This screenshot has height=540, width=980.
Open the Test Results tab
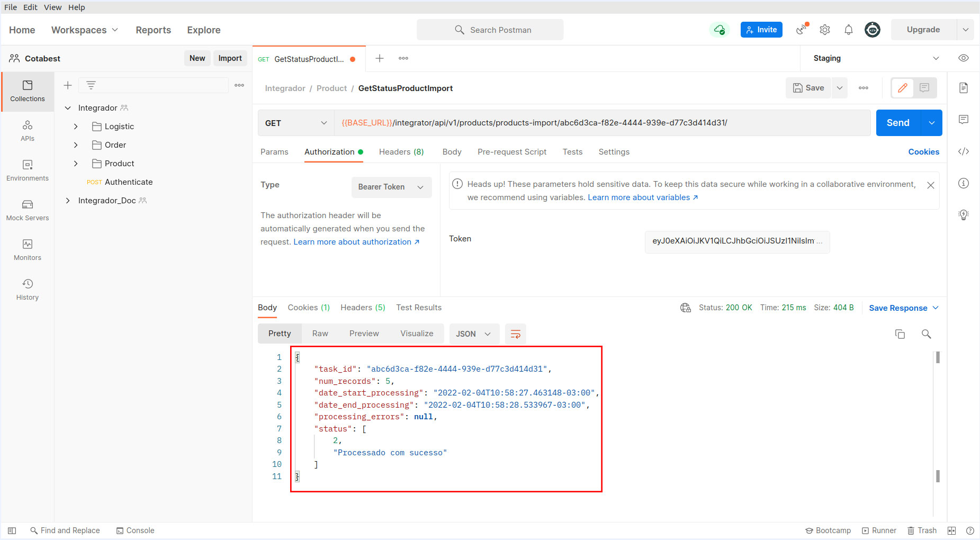[x=419, y=308]
